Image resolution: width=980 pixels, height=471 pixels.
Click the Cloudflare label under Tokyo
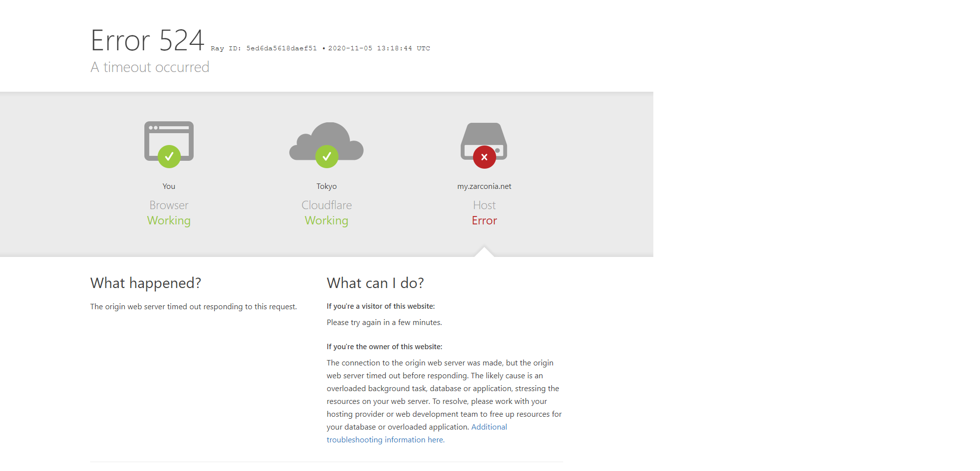click(327, 205)
